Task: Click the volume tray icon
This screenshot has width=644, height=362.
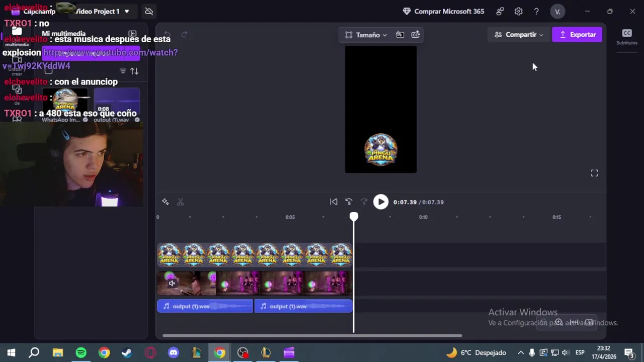Action: tap(566, 352)
